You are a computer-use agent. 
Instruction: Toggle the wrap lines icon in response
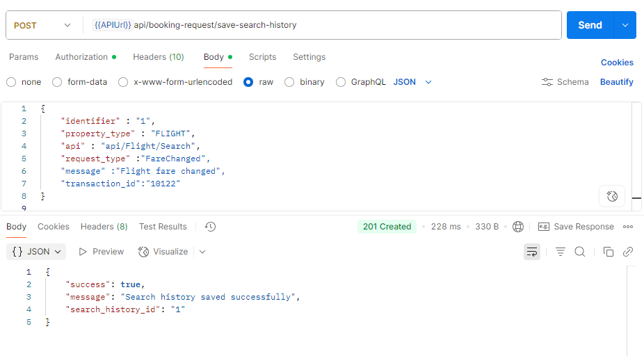[x=532, y=252]
